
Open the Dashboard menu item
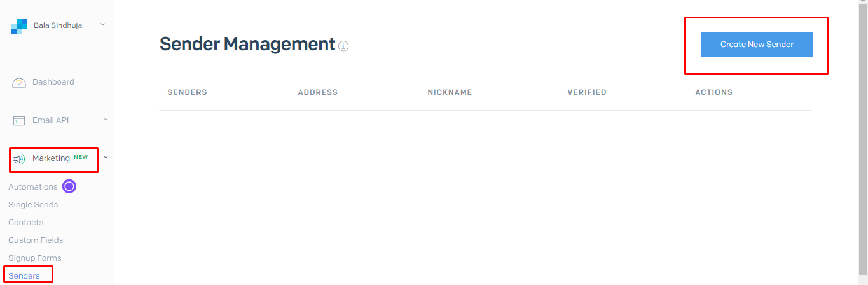(53, 82)
